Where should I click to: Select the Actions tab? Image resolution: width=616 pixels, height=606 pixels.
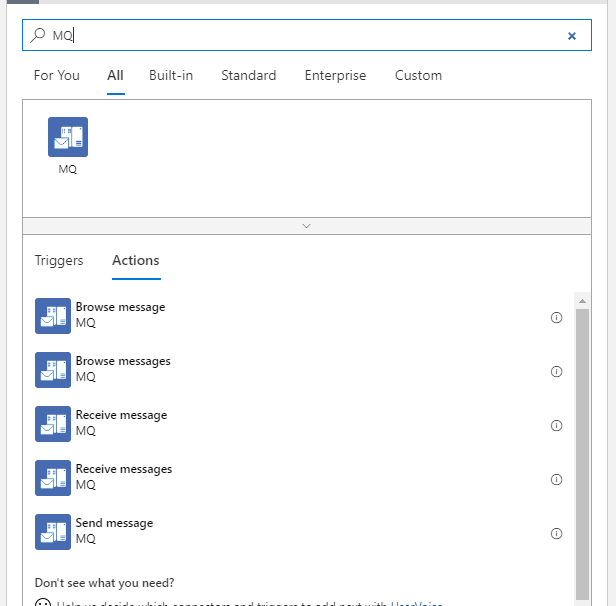tap(136, 260)
